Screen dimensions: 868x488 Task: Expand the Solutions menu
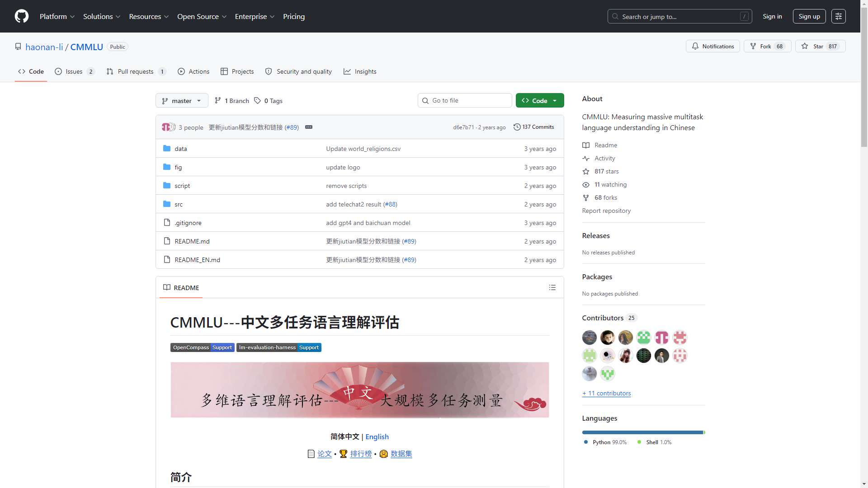pyautogui.click(x=102, y=16)
